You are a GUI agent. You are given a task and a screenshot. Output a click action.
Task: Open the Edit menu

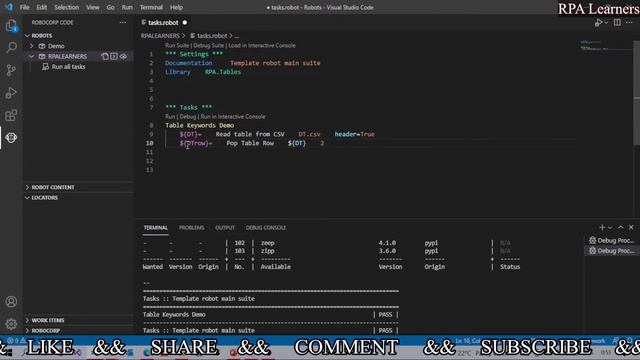[42, 7]
